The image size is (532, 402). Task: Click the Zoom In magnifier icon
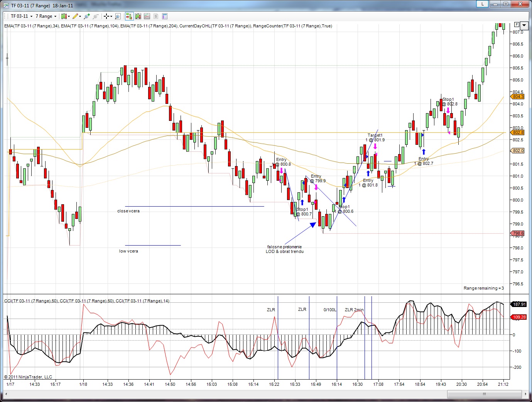[x=87, y=16]
